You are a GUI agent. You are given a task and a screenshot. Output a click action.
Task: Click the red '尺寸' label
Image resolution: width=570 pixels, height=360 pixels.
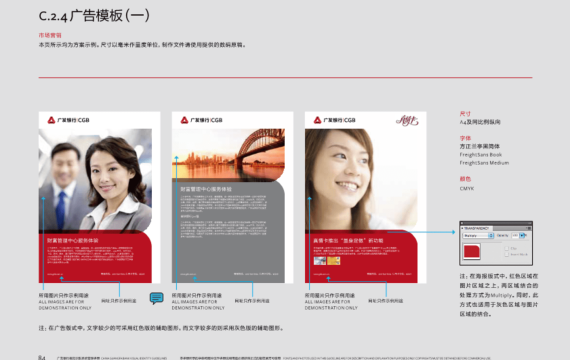coord(465,114)
